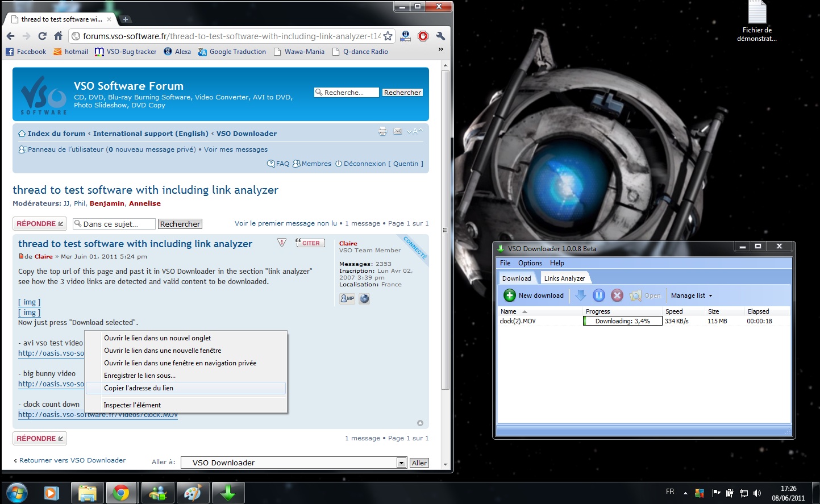Click the Aller button

(x=419, y=463)
